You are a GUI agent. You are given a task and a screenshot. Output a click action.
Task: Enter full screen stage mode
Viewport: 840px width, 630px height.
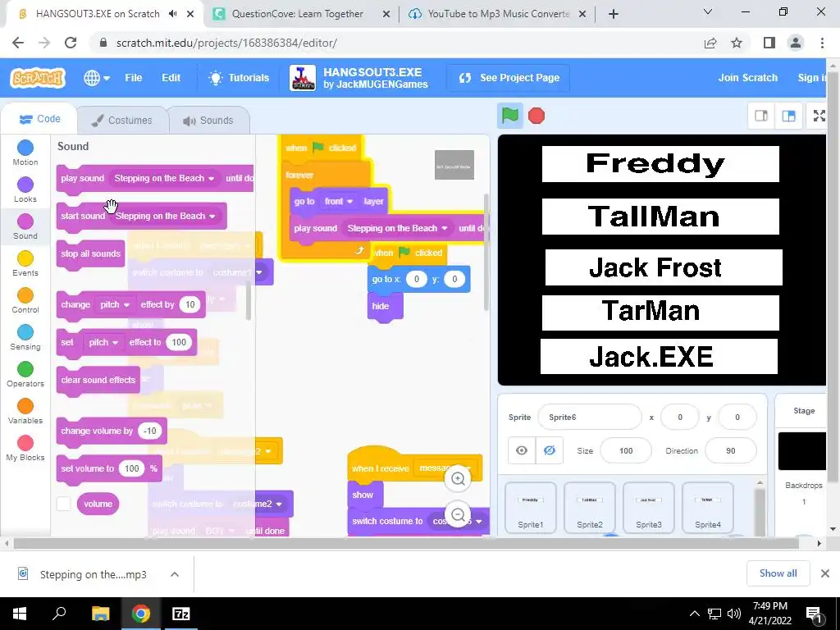(x=819, y=116)
